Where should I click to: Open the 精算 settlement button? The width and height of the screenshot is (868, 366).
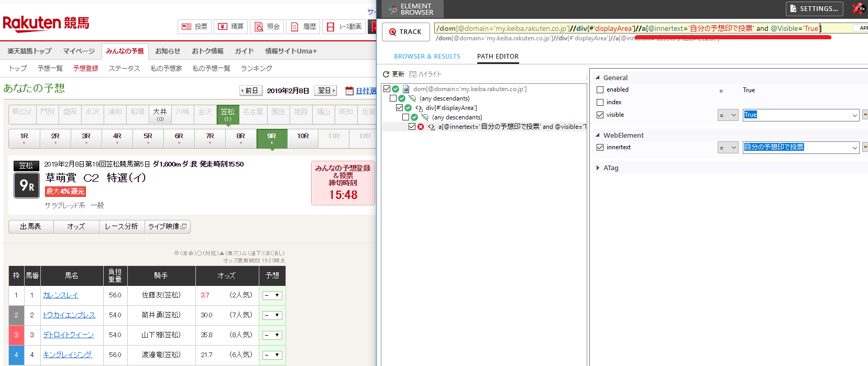(230, 27)
